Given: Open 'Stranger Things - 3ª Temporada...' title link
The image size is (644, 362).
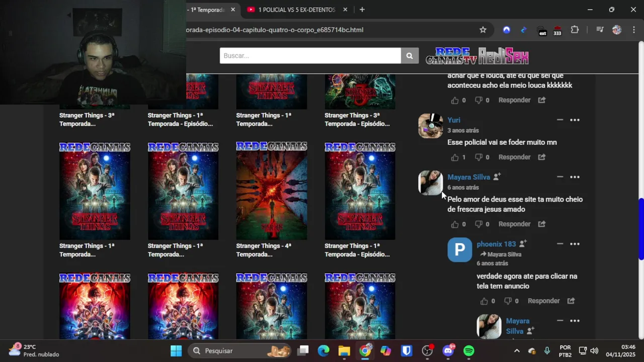Looking at the screenshot, I should pyautogui.click(x=87, y=120).
